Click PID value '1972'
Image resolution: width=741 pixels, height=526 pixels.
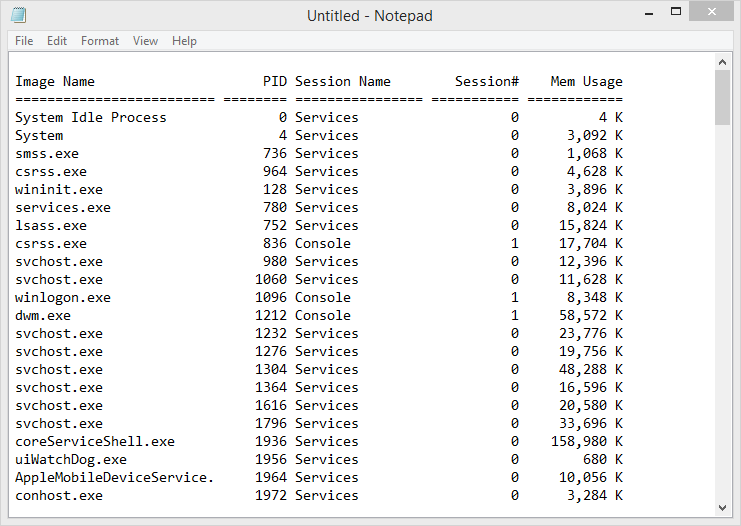[x=271, y=495]
